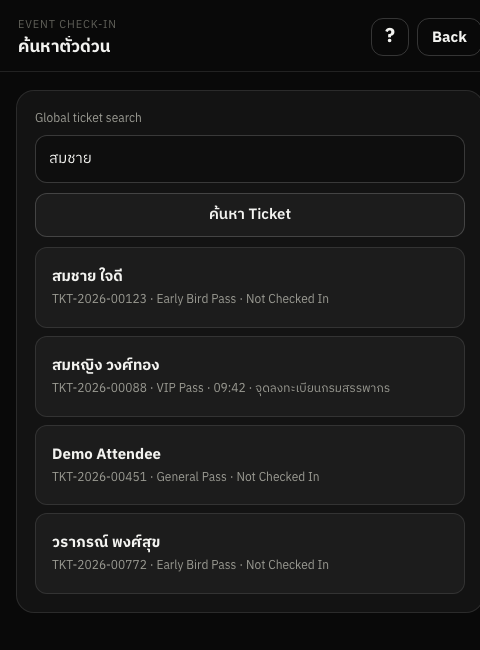Click Demo Attendee's Not Checked In status
480x650 pixels.
(278, 477)
